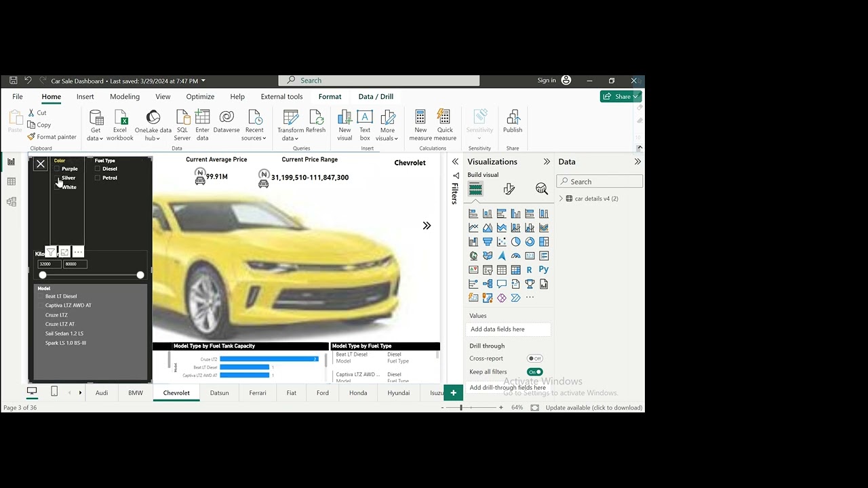Open the OneLake data hub icon
This screenshot has height=488, width=868.
[153, 118]
